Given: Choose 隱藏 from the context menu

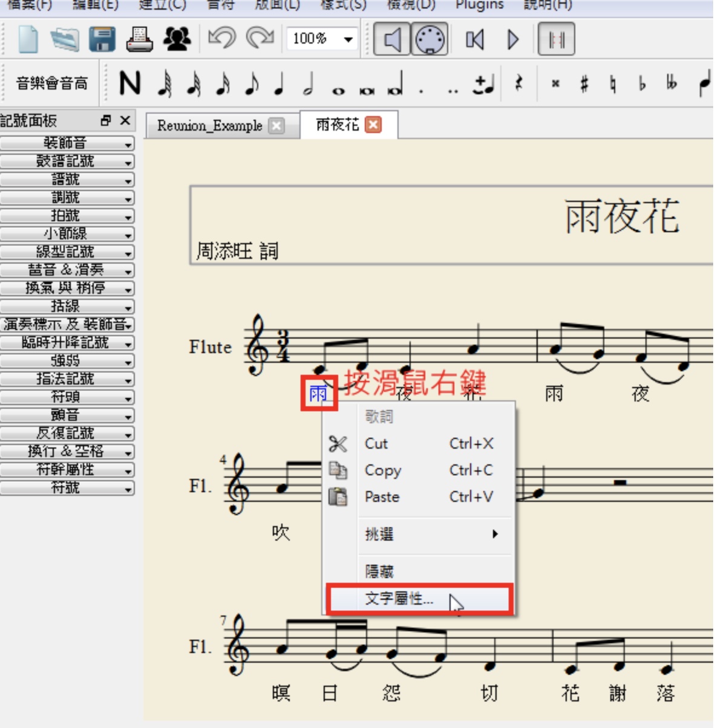Looking at the screenshot, I should 419,571.
